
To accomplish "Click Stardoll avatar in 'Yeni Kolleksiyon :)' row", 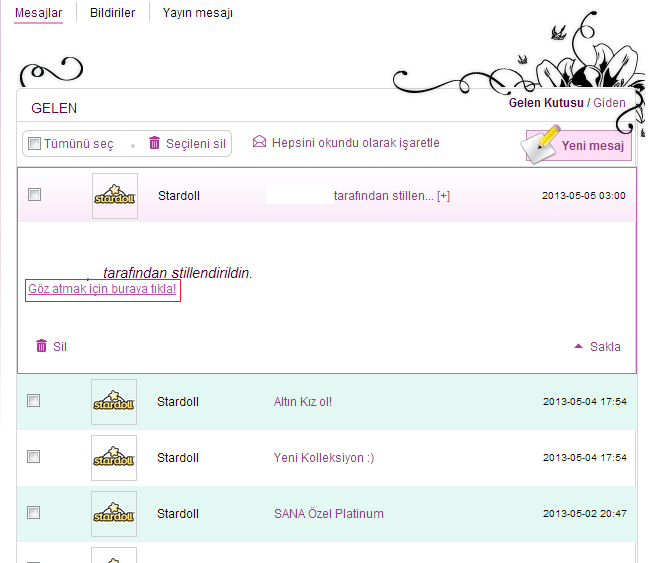I will click(x=114, y=458).
